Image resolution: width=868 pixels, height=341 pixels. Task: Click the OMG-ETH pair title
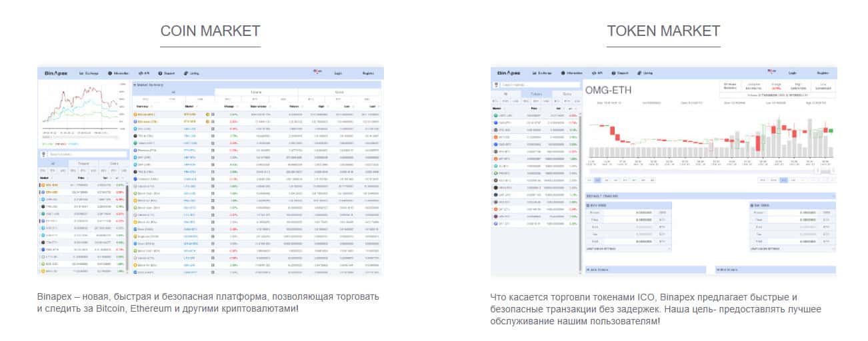click(x=608, y=91)
